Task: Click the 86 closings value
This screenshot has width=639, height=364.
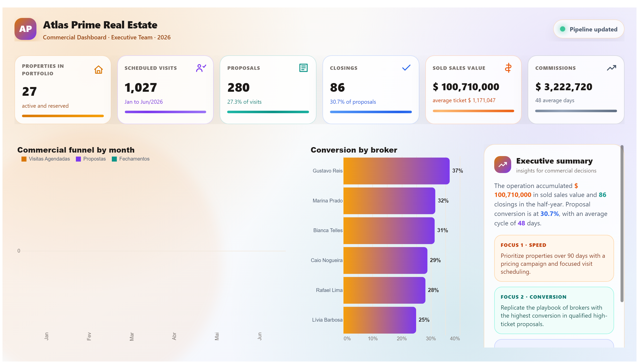Action: point(337,88)
